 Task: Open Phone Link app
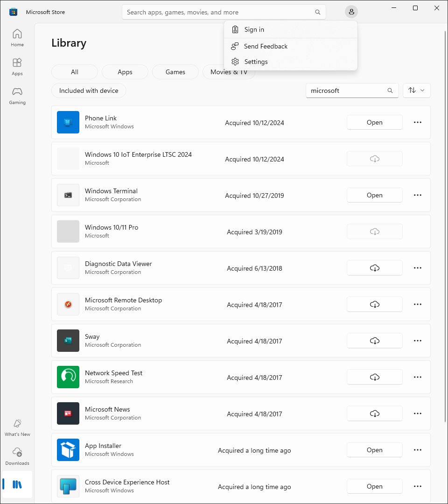(374, 122)
